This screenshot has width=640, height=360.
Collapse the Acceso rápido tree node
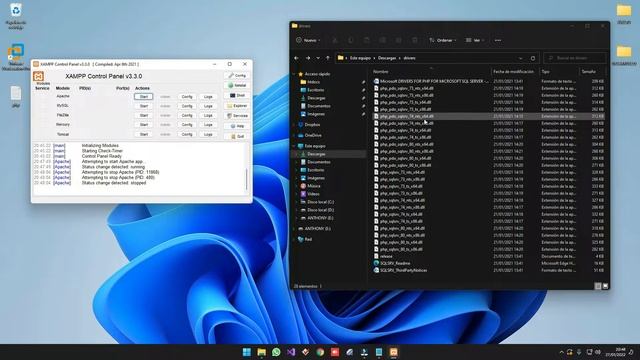point(294,74)
